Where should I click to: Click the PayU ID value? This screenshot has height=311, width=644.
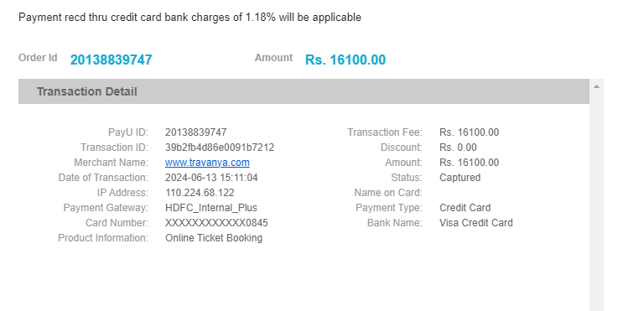coord(195,132)
